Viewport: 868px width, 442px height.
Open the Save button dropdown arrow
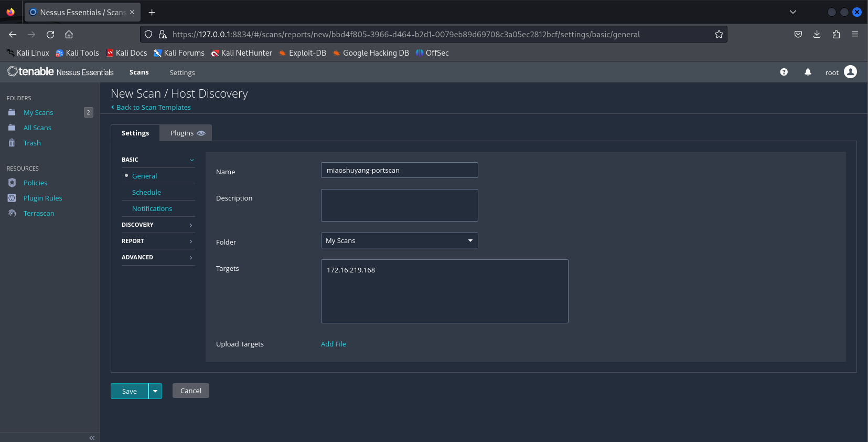pos(155,391)
